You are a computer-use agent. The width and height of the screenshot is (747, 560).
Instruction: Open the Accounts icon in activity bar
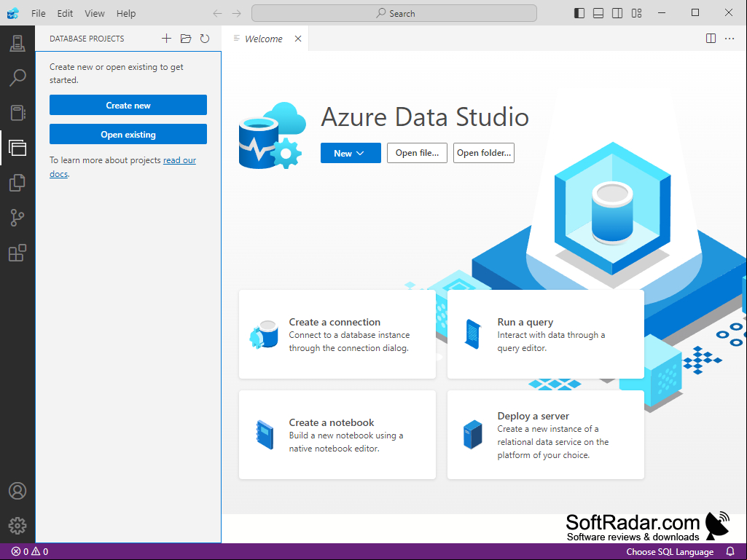pyautogui.click(x=17, y=491)
